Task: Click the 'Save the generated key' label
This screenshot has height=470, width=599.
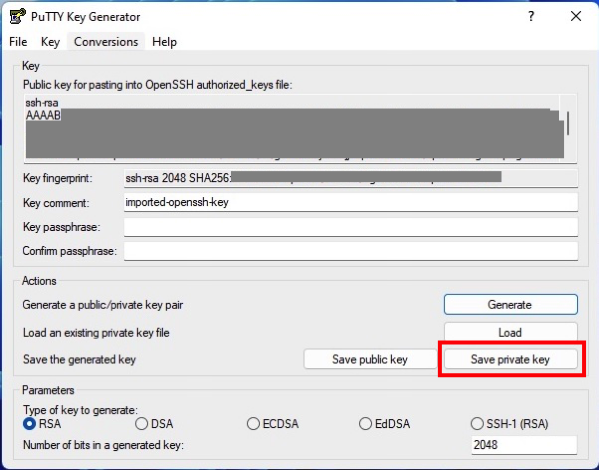Action: (79, 360)
